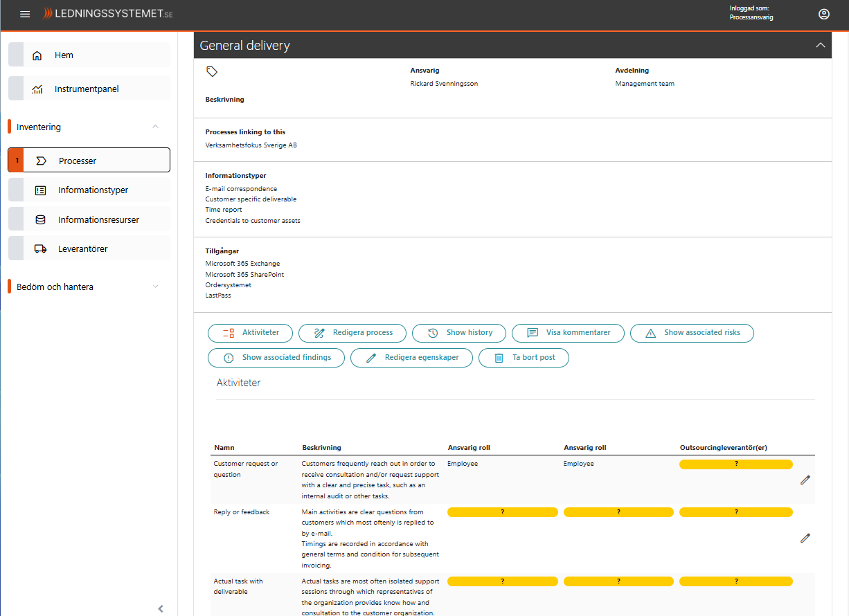
Task: Click the Ledningssystemet.se logo
Action: click(x=107, y=14)
